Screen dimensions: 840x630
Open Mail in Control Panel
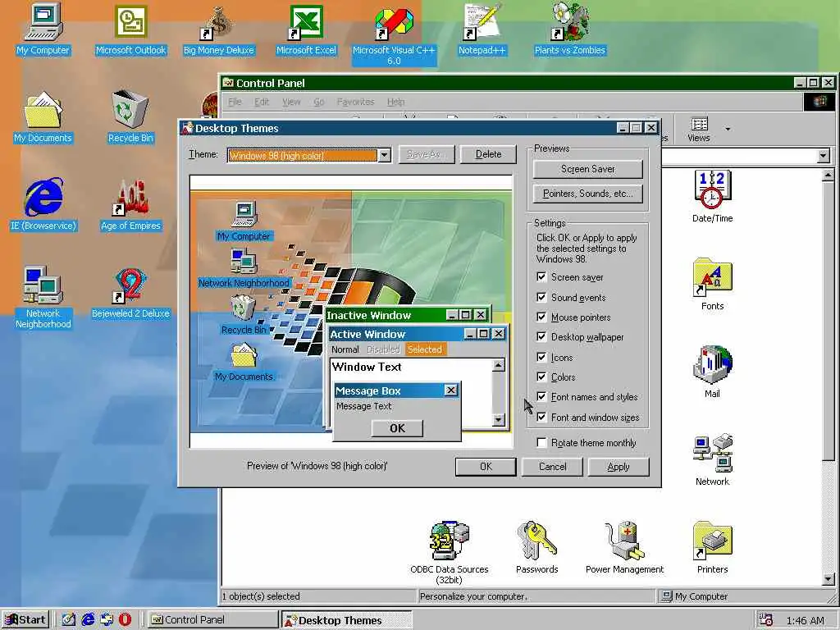pos(712,372)
